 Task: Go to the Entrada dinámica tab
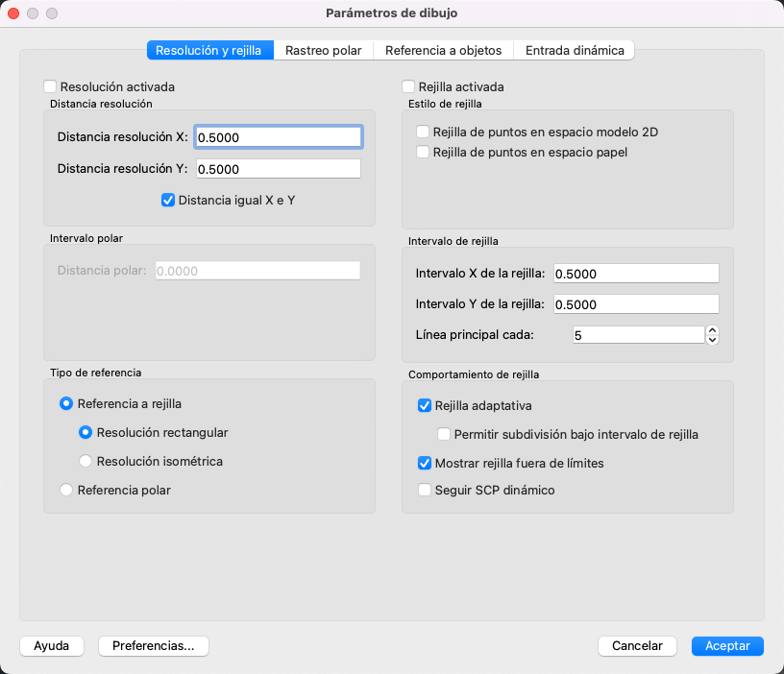pos(575,50)
